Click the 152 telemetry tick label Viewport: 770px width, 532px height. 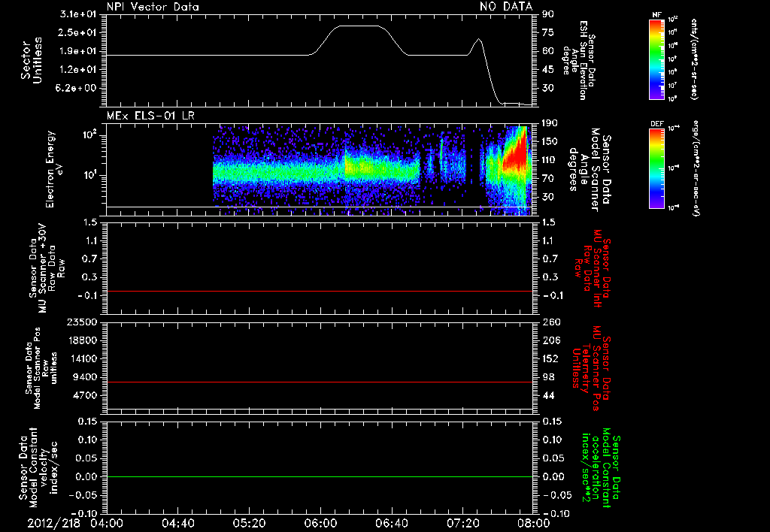pyautogui.click(x=550, y=358)
